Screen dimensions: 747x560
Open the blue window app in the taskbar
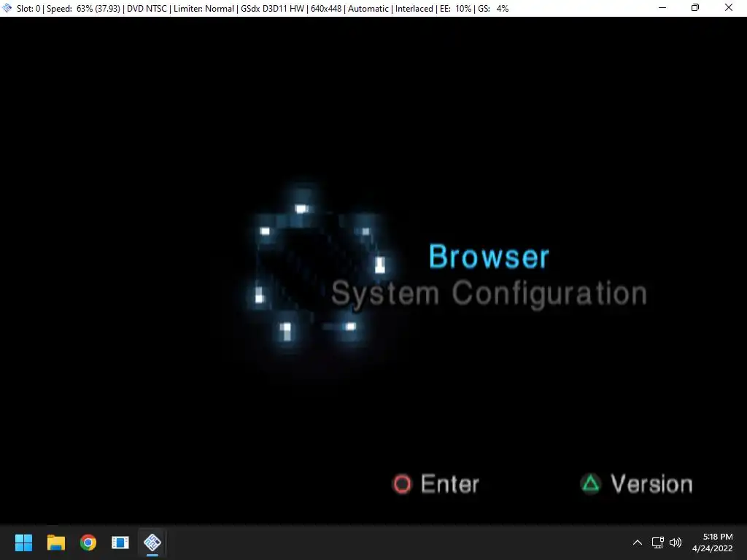point(120,542)
